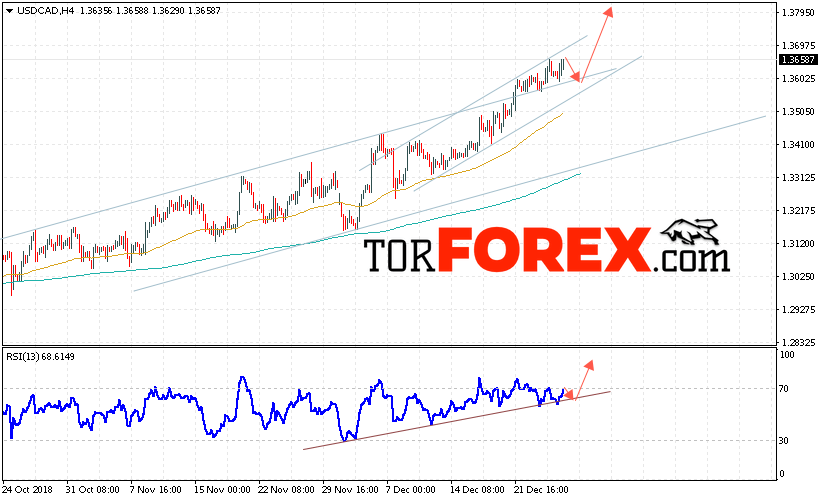Select the 7 Nov 16:00 time label
Screen dimensions: 822x501
[x=155, y=490]
